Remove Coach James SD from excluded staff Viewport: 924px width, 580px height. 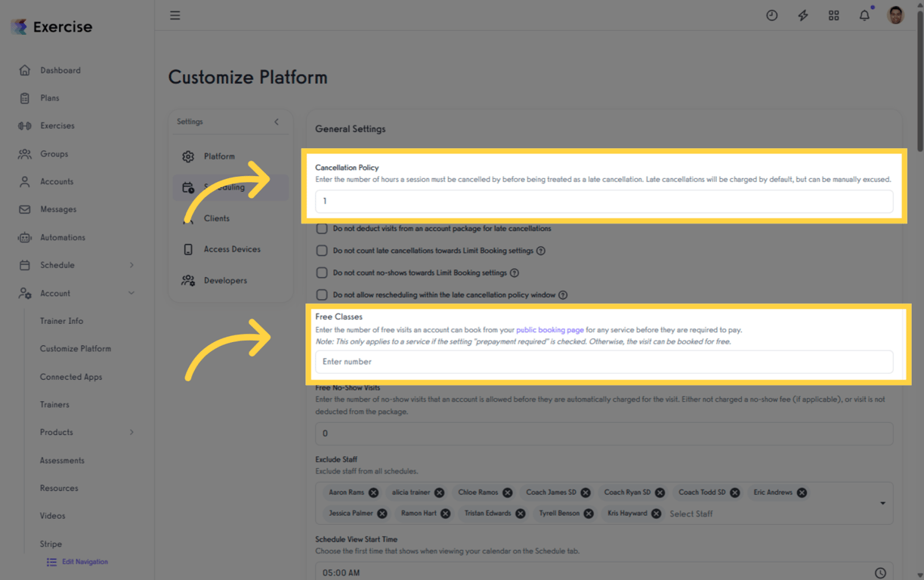coord(586,492)
